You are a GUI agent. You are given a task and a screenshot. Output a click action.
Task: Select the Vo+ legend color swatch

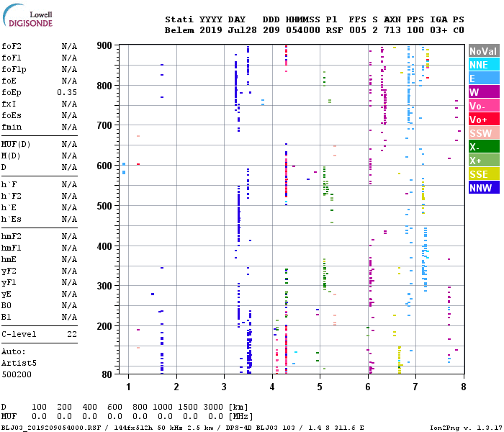[484, 120]
